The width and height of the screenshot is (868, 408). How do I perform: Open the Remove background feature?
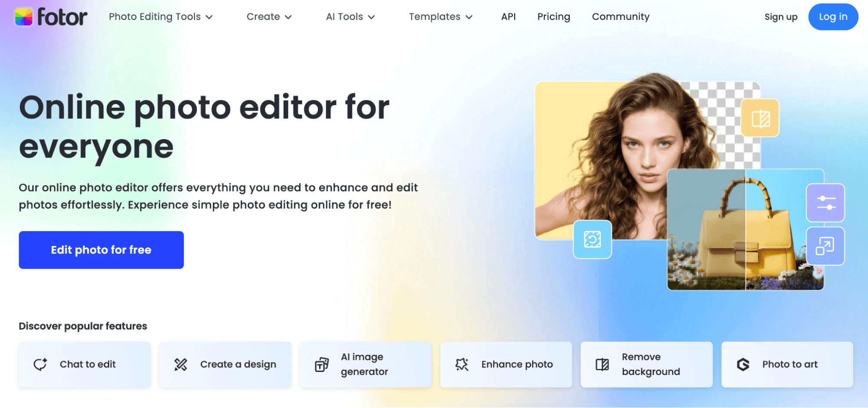(x=646, y=364)
